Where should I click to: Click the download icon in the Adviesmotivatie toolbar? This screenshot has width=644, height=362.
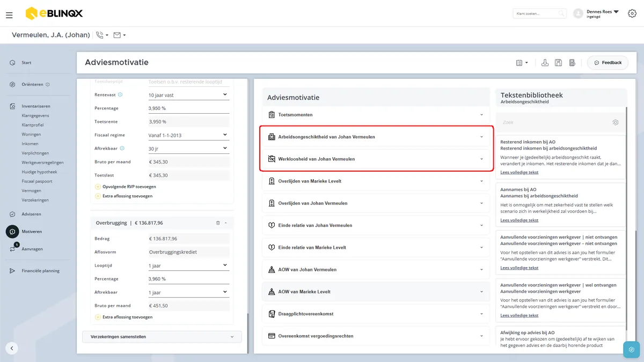[x=545, y=63]
